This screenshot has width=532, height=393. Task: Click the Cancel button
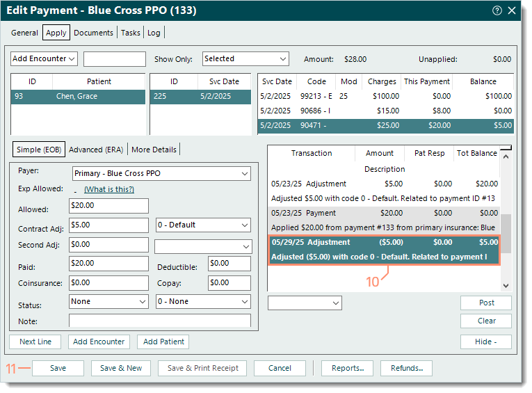pyautogui.click(x=280, y=368)
